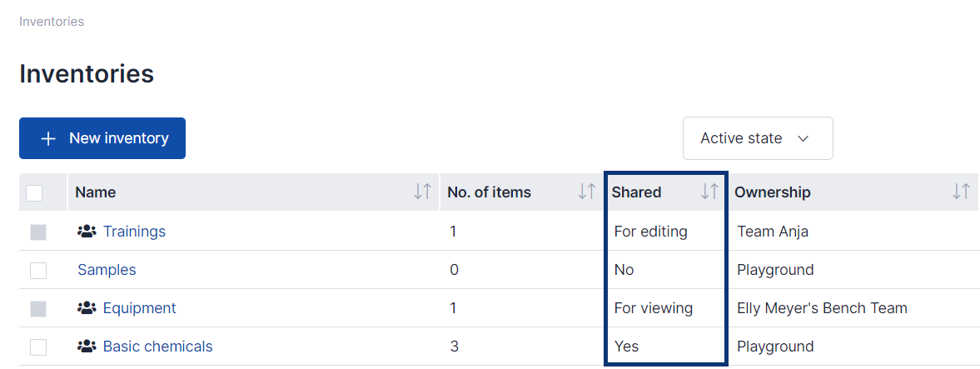Sort by No. of items arrows
This screenshot has height=369, width=980.
pyautogui.click(x=586, y=192)
